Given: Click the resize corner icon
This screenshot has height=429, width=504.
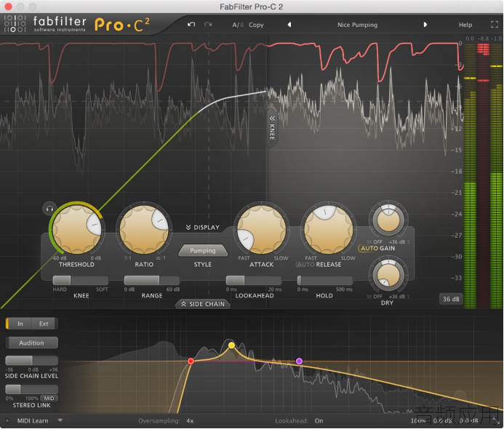Looking at the screenshot, I should coord(495,421).
